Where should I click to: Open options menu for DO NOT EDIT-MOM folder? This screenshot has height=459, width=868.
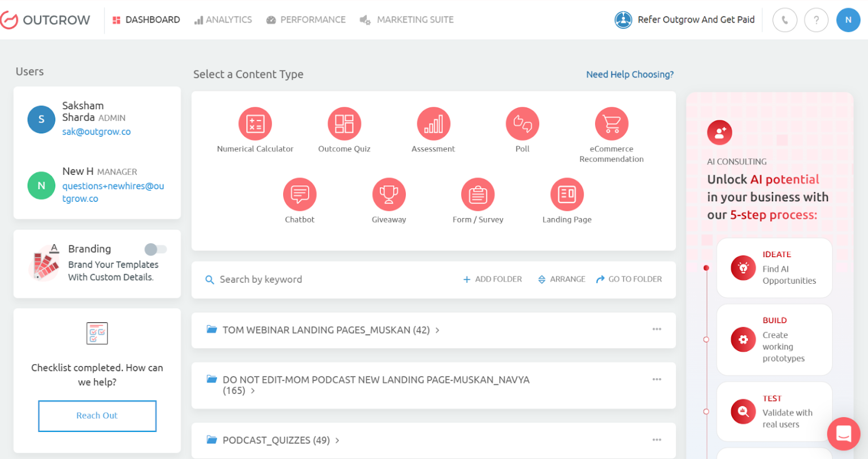click(657, 379)
